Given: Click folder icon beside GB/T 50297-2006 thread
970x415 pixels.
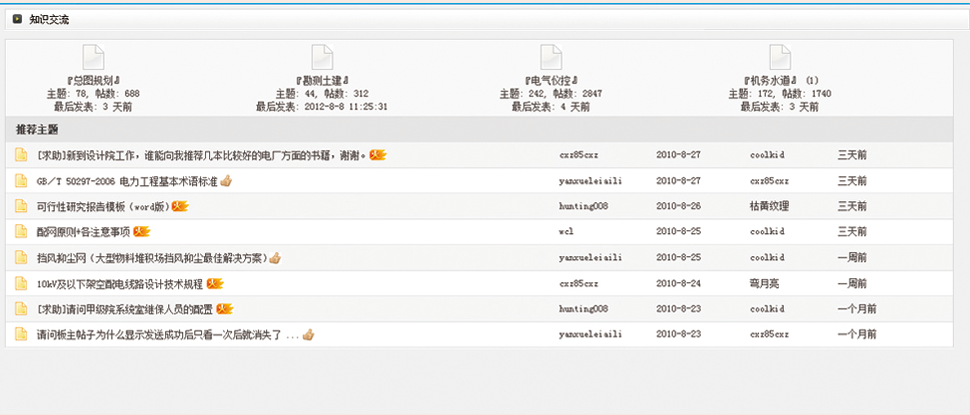Looking at the screenshot, I should click(x=21, y=181).
